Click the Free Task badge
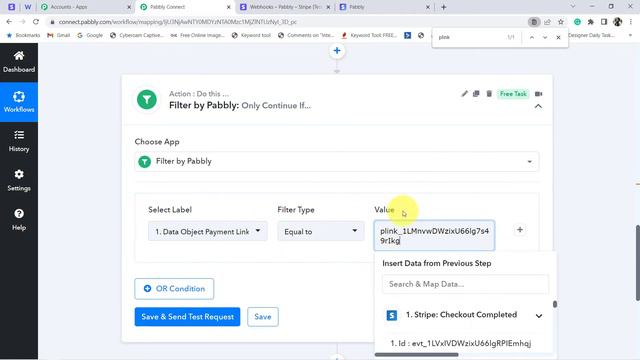640x360 pixels. coord(513,94)
